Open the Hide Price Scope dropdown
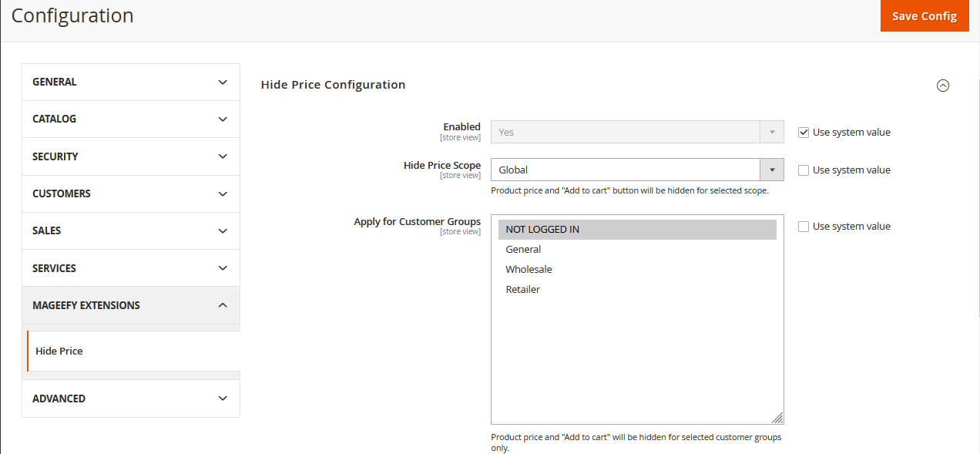The image size is (980, 454). click(771, 170)
